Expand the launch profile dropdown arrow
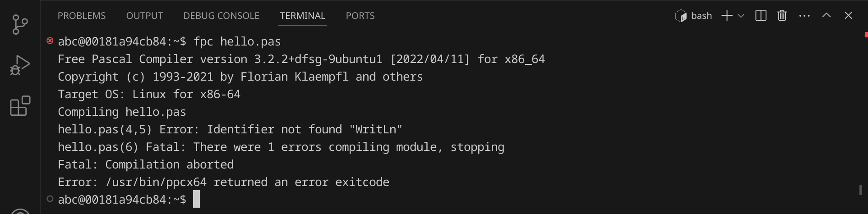The image size is (868, 214). click(741, 16)
